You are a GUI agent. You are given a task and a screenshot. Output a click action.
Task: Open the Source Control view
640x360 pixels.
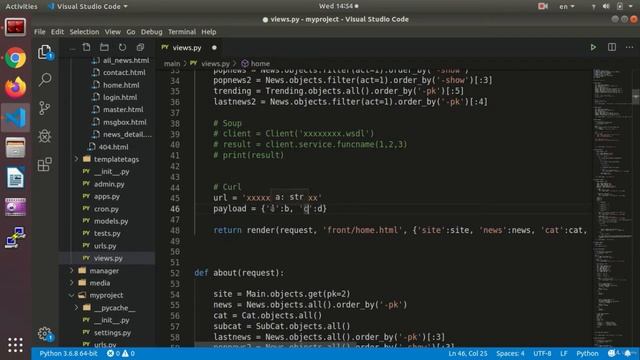pyautogui.click(x=44, y=108)
